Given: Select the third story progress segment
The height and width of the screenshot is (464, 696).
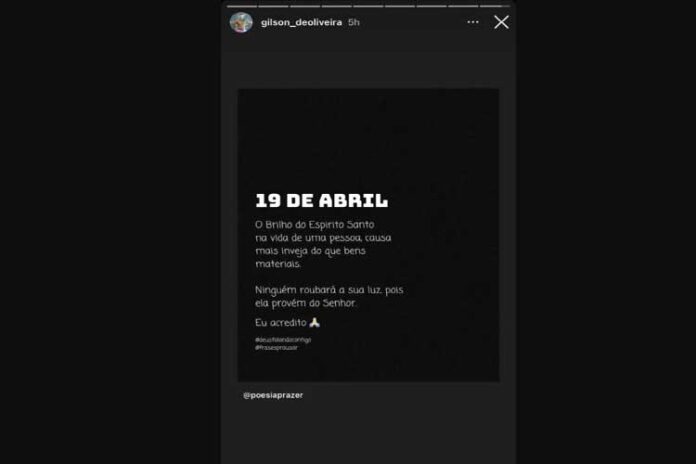Looking at the screenshot, I should 305,6.
